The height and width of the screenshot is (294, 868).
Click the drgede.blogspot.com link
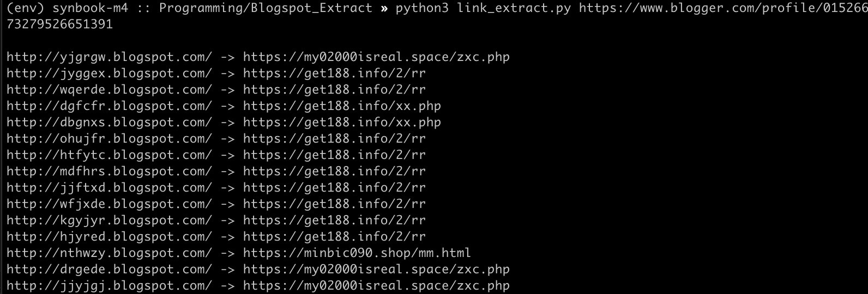point(110,269)
